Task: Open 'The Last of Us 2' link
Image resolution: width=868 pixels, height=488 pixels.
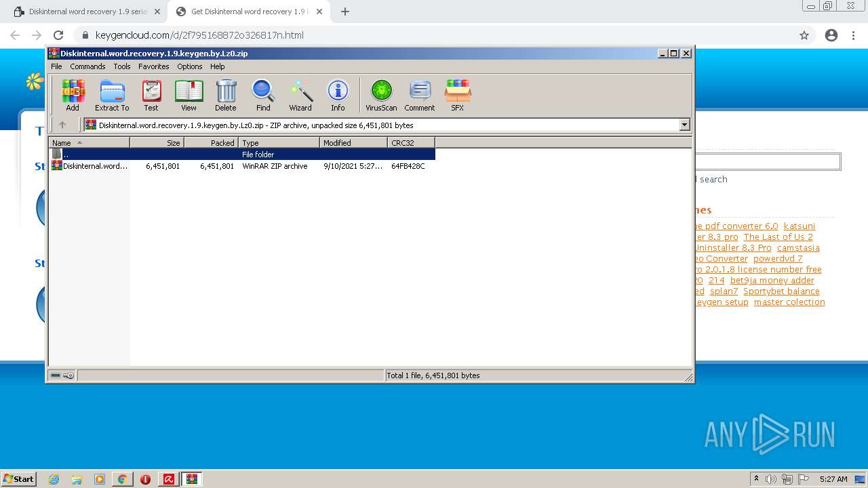Action: (778, 237)
